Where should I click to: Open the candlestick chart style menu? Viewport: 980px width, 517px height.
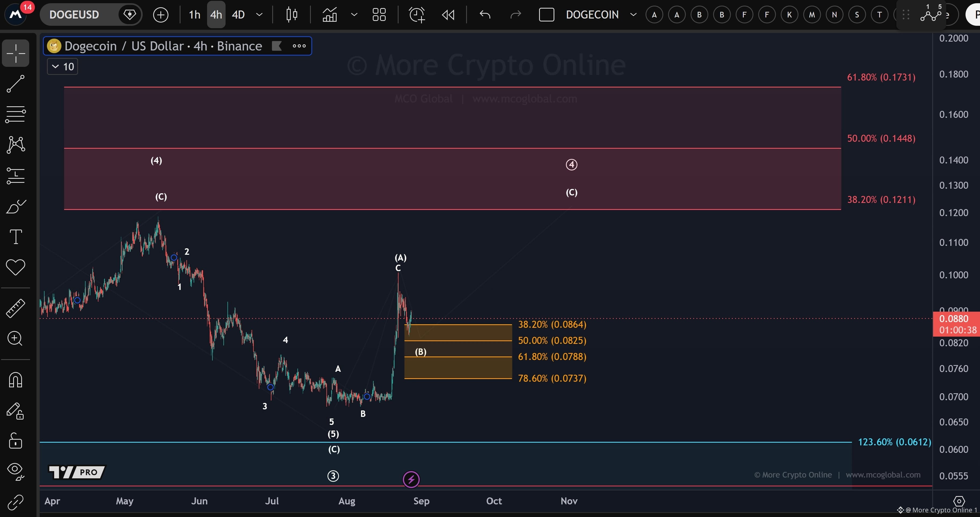pyautogui.click(x=292, y=15)
